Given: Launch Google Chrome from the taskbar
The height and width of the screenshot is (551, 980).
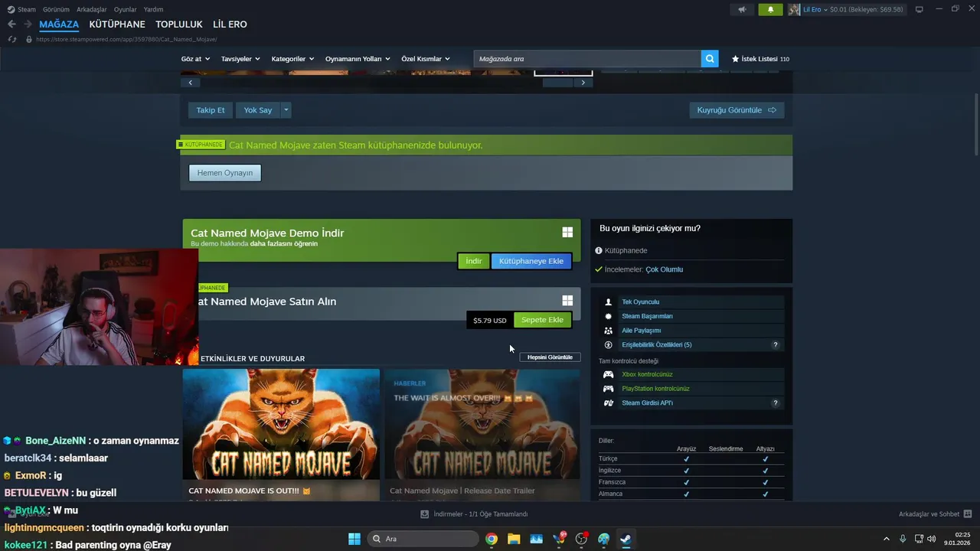Looking at the screenshot, I should [492, 539].
